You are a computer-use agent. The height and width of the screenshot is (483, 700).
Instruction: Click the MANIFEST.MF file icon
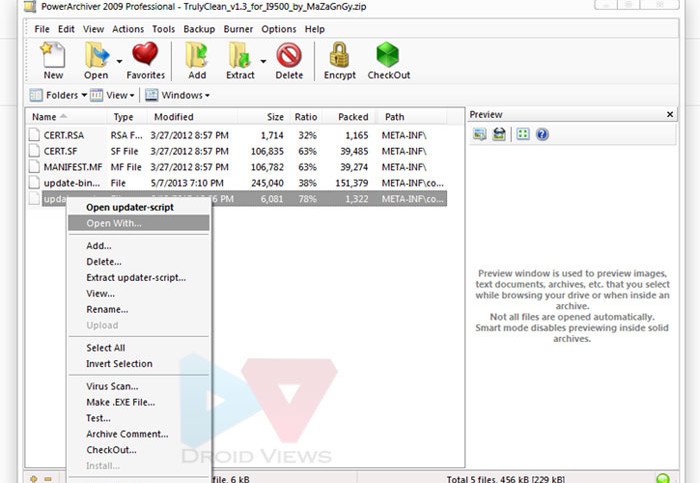[34, 167]
